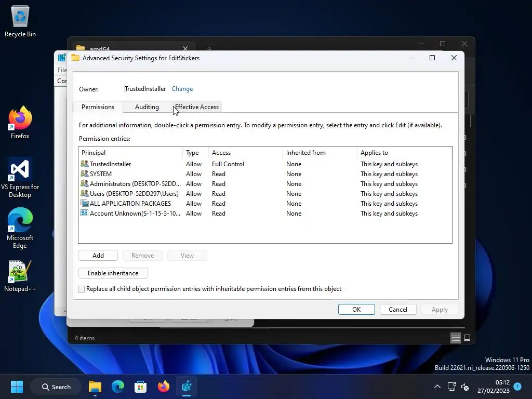Open the notification badge in the taskbar
The image size is (532, 399).
pyautogui.click(x=517, y=386)
